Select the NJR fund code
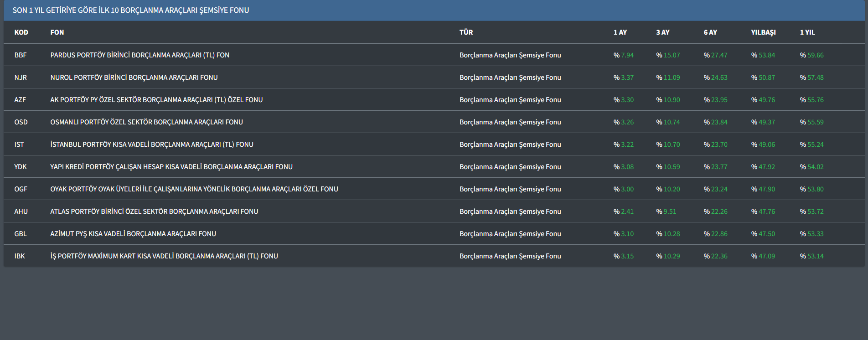The height and width of the screenshot is (340, 868). pyautogui.click(x=21, y=77)
